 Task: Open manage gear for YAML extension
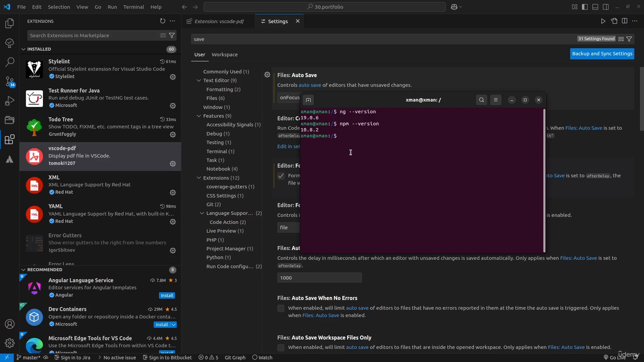(x=173, y=222)
